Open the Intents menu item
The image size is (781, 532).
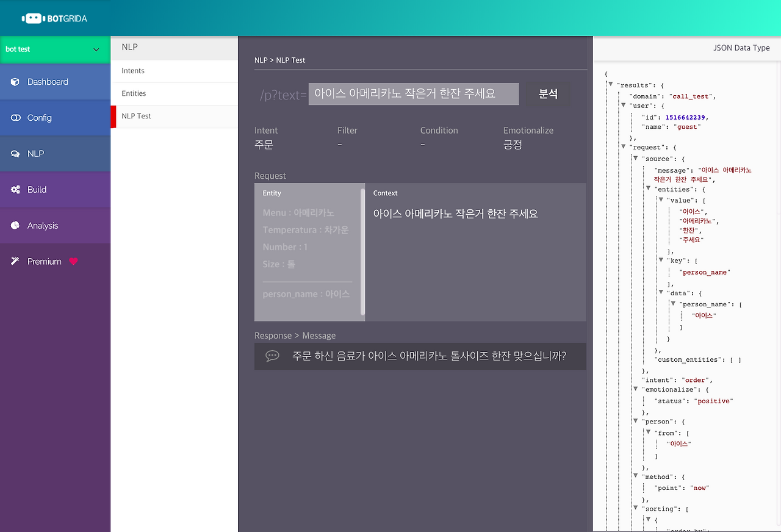pyautogui.click(x=133, y=71)
